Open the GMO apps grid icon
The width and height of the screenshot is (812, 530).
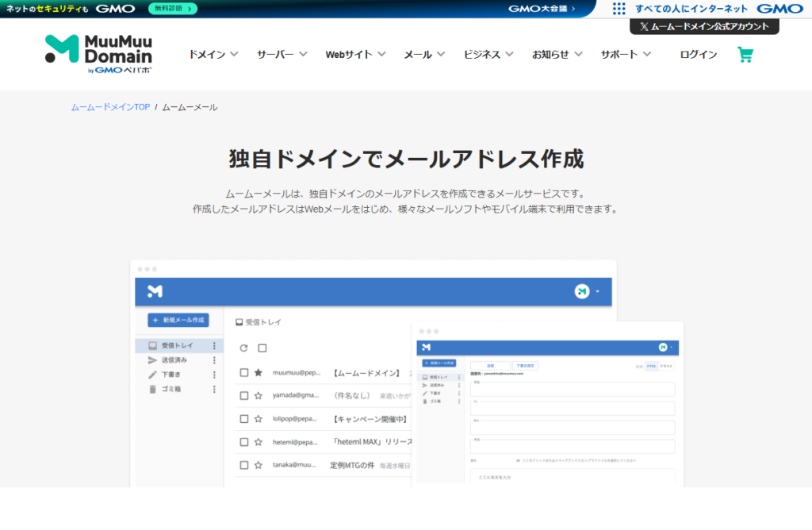(x=619, y=9)
